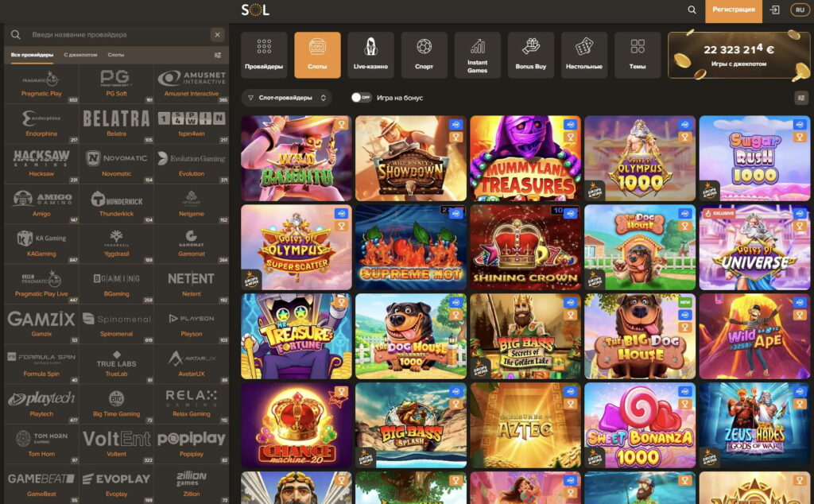Select the Amusnet Interactive provider
Image resolution: width=814 pixels, height=504 pixels.
pyautogui.click(x=192, y=84)
